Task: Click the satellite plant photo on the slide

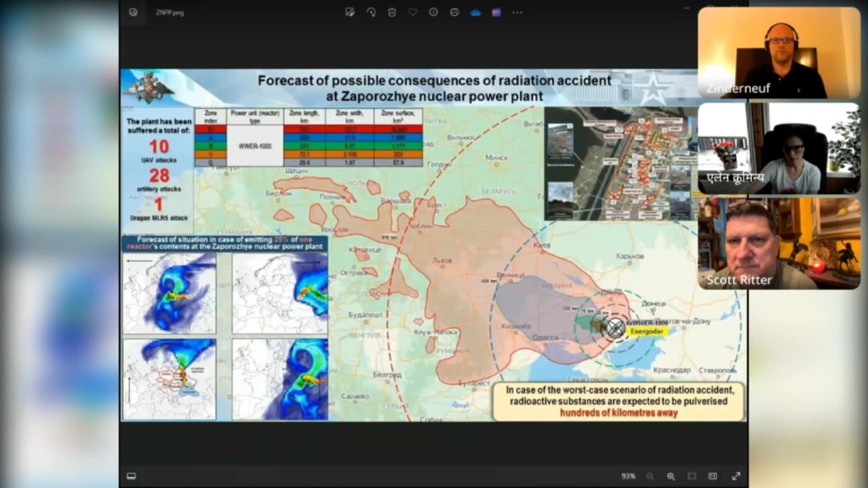Action: click(x=620, y=163)
